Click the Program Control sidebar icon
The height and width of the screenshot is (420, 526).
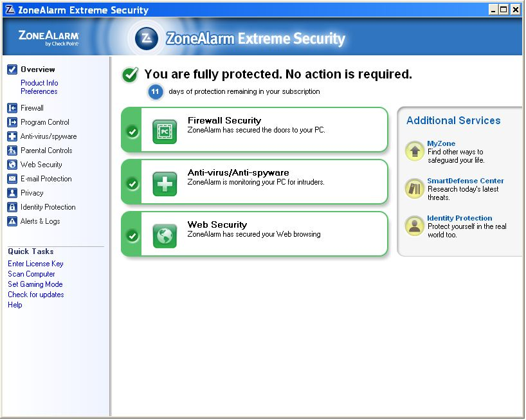(12, 122)
